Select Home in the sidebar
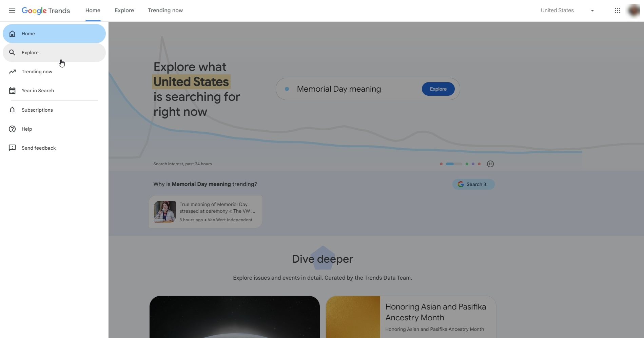This screenshot has width=644, height=338. [x=54, y=34]
